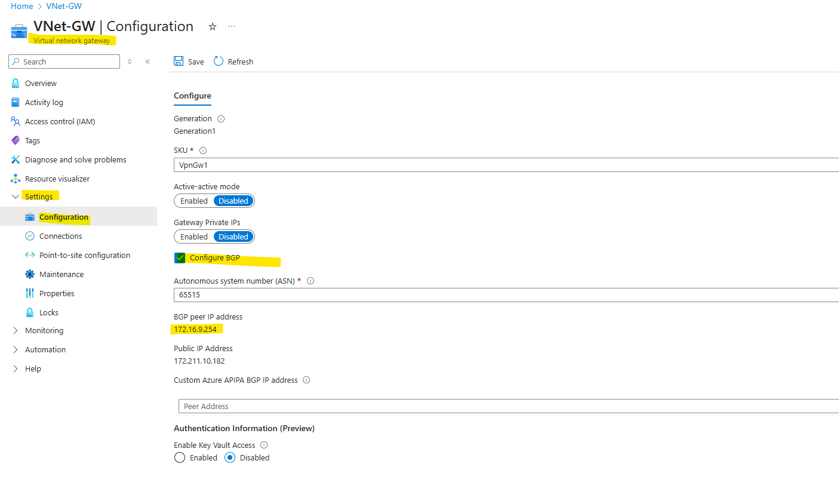Click the Tags icon in sidebar
This screenshot has width=839, height=504.
[x=16, y=140]
